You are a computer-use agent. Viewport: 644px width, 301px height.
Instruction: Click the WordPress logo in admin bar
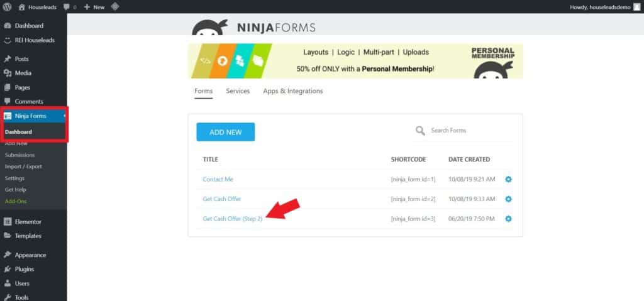(x=7, y=6)
